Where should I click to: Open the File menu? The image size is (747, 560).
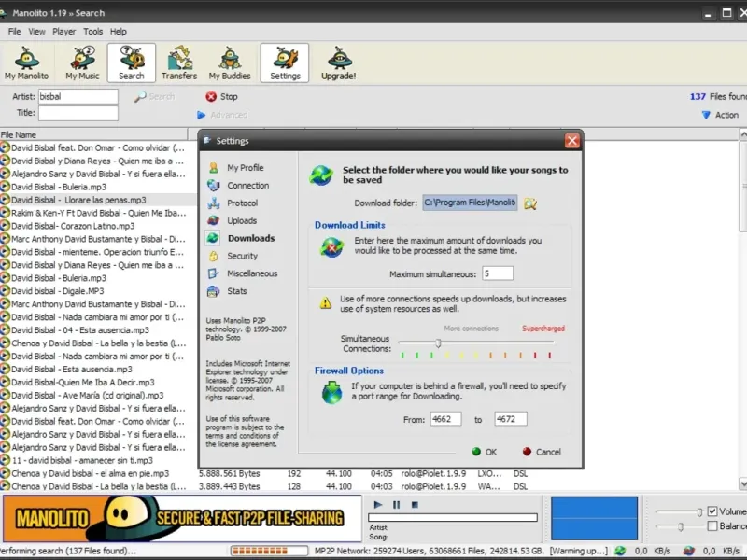pos(14,32)
